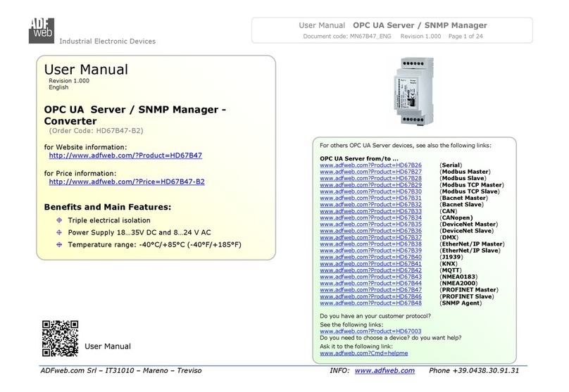
Task: Click the 'Temperature range' bullet line
Action: (x=155, y=245)
